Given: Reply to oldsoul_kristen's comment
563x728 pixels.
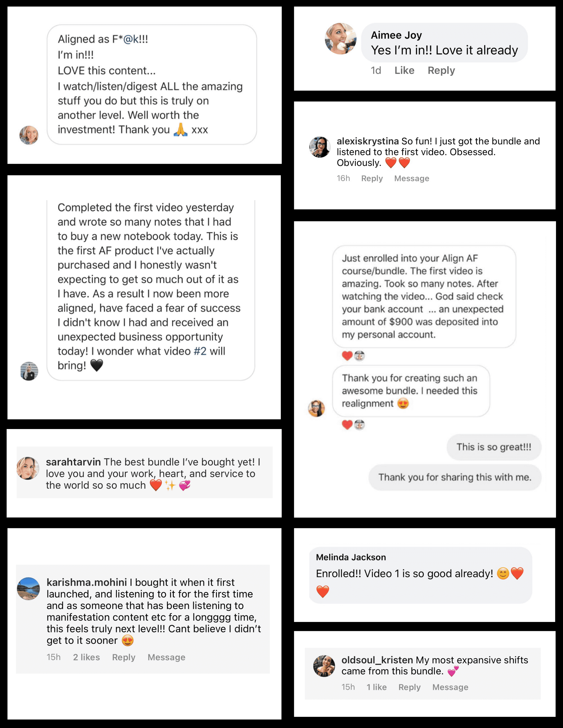Looking at the screenshot, I should coord(409,687).
